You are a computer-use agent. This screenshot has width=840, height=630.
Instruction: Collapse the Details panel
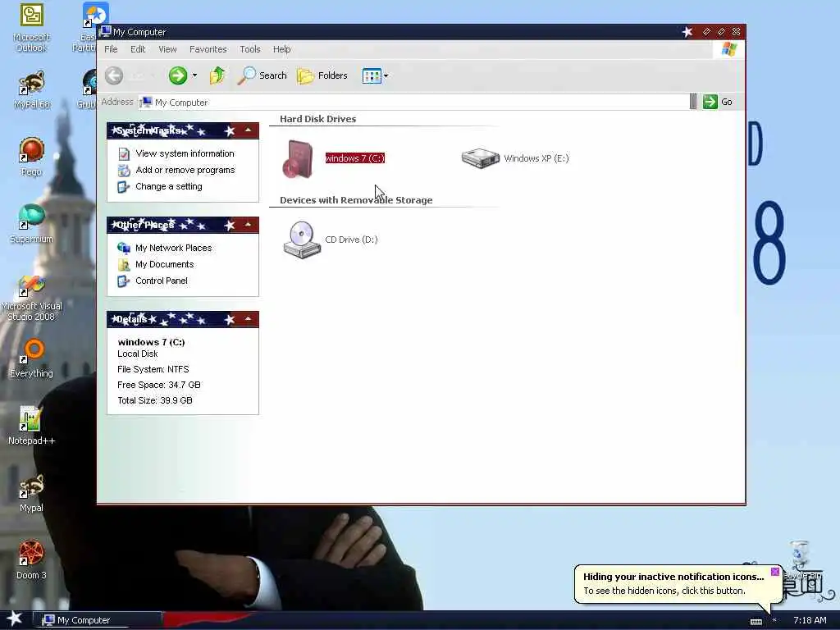248,319
